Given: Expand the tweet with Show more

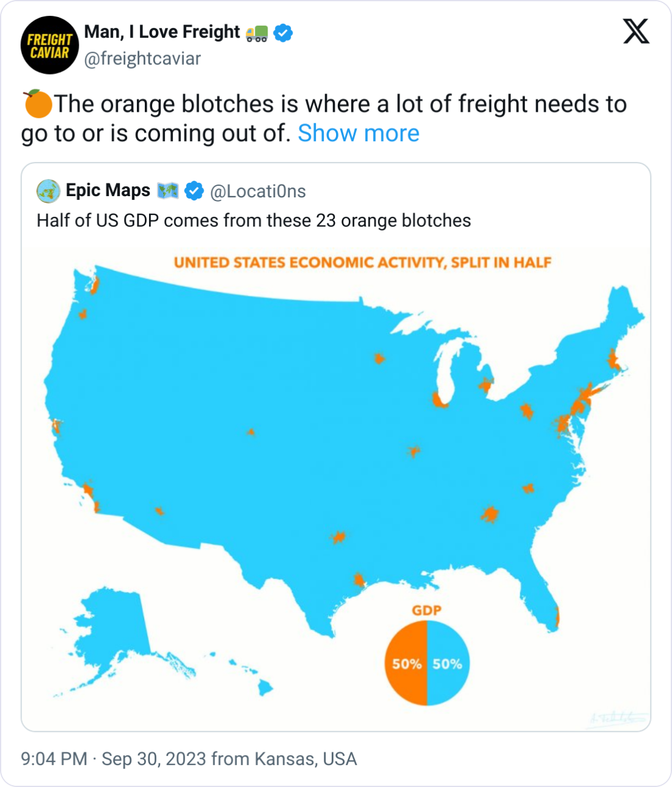Looking at the screenshot, I should pyautogui.click(x=358, y=133).
